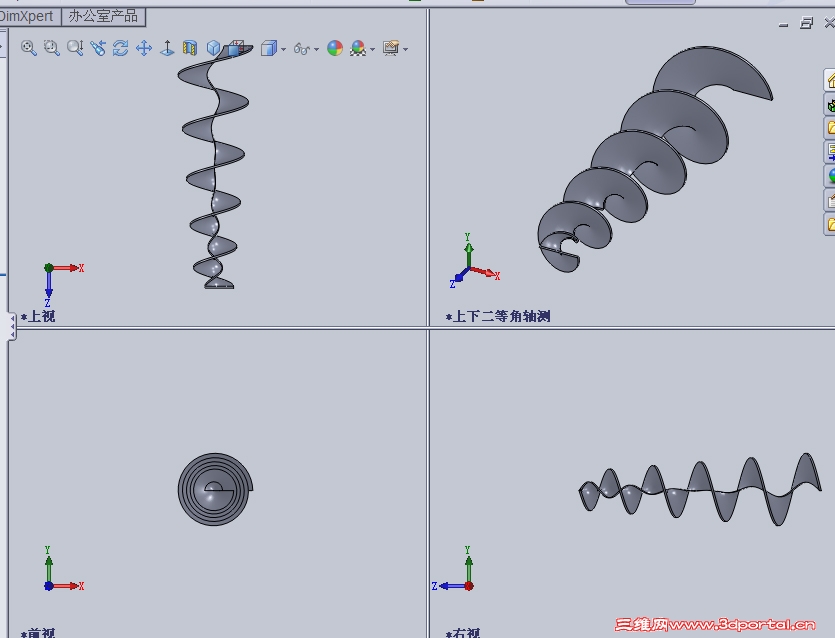Screen dimensions: 835x638
Task: Expand the Hide/Show Items dropdown arrow
Action: coord(316,49)
